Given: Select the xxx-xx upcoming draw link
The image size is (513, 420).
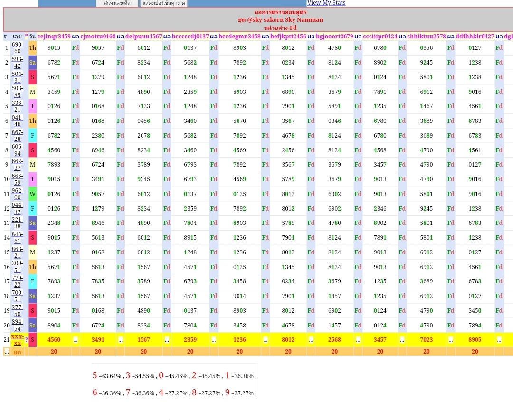Looking at the screenshot, I should [17, 339].
